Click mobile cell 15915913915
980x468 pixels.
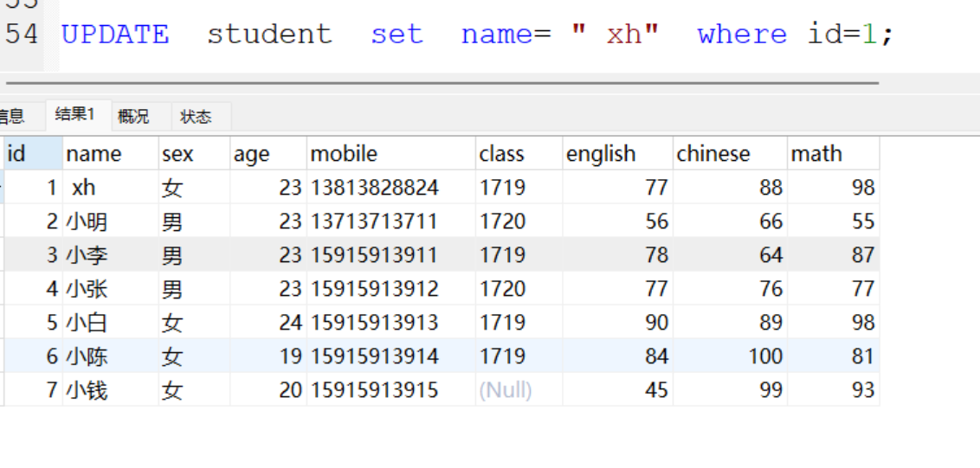pyautogui.click(x=391, y=390)
